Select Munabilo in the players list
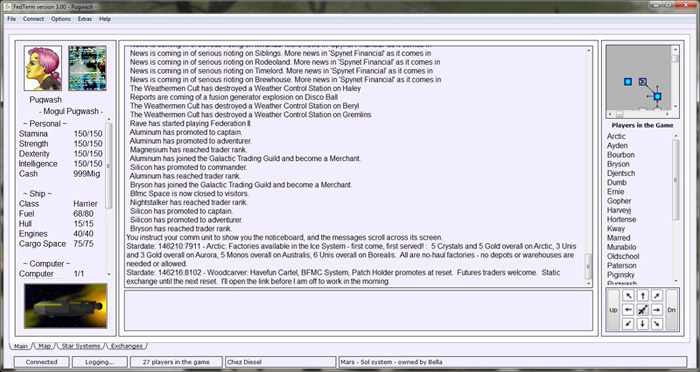The width and height of the screenshot is (700, 372). (x=621, y=247)
